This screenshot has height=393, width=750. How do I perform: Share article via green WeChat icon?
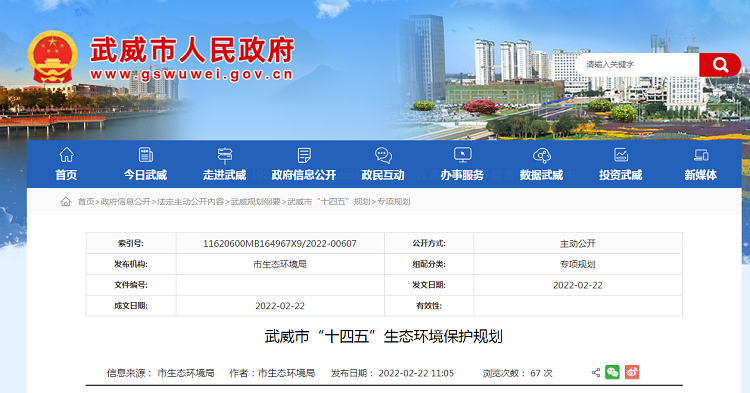pos(612,372)
